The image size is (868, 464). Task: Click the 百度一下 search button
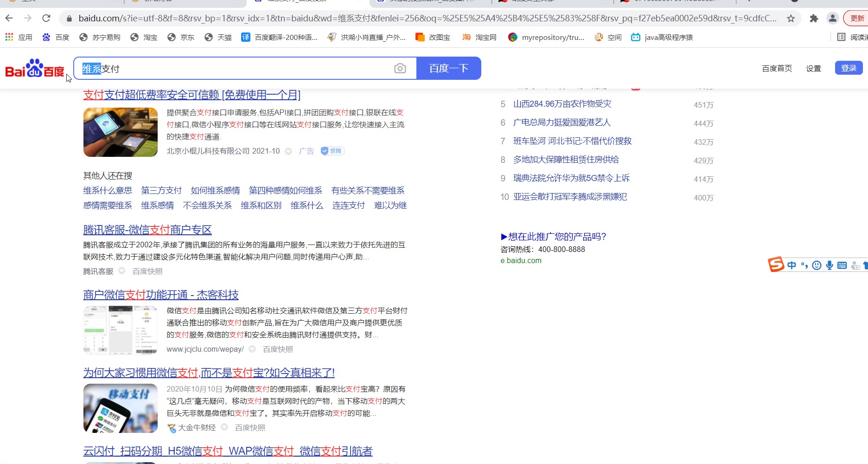point(449,68)
